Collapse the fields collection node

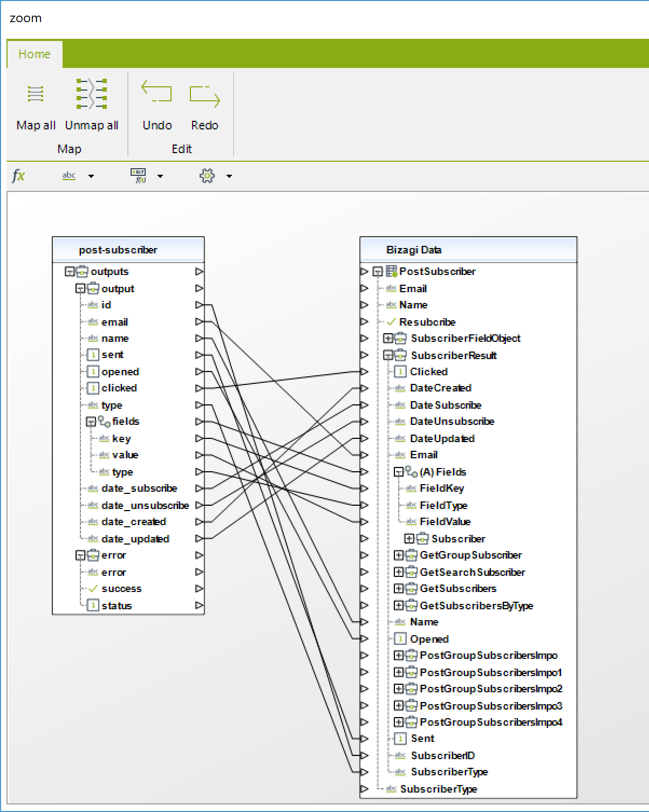[91, 422]
